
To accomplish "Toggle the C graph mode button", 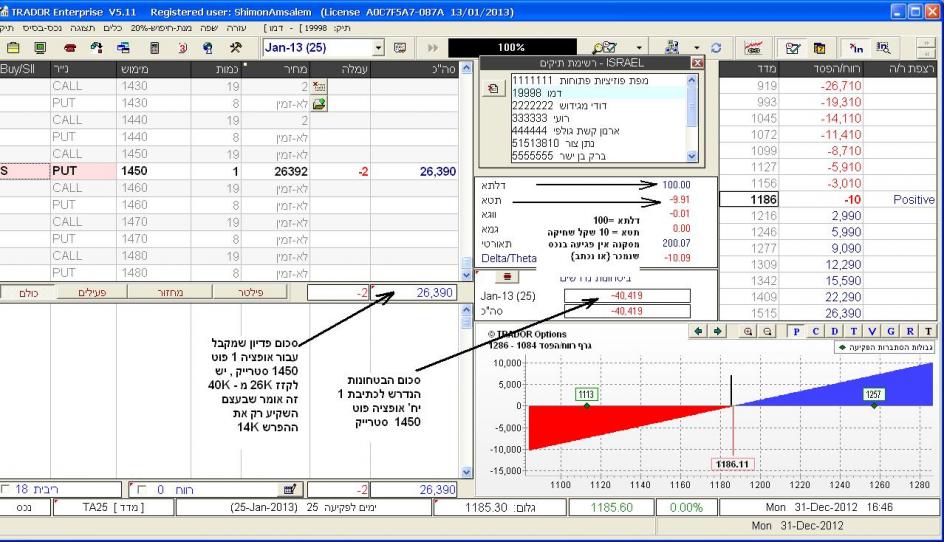I will 815,331.
